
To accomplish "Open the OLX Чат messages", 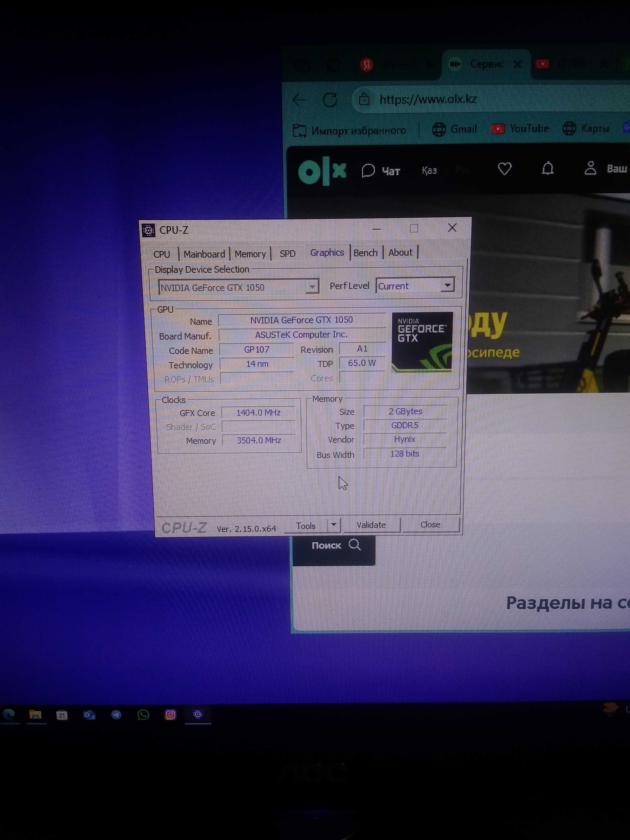I will (x=381, y=171).
